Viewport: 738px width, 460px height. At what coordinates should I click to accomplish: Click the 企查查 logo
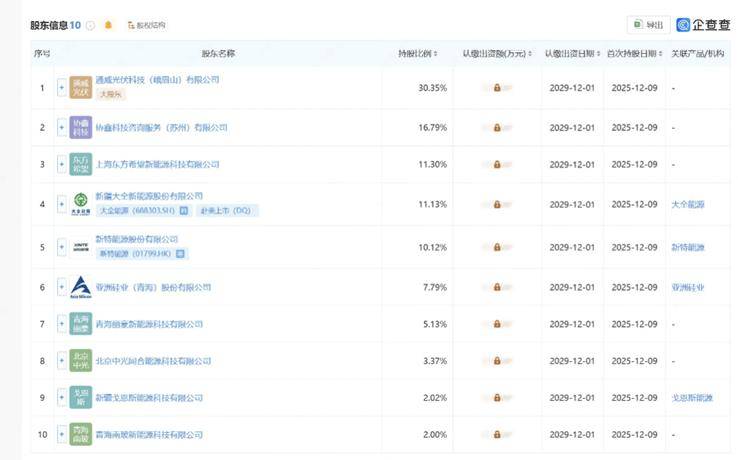[x=703, y=25]
